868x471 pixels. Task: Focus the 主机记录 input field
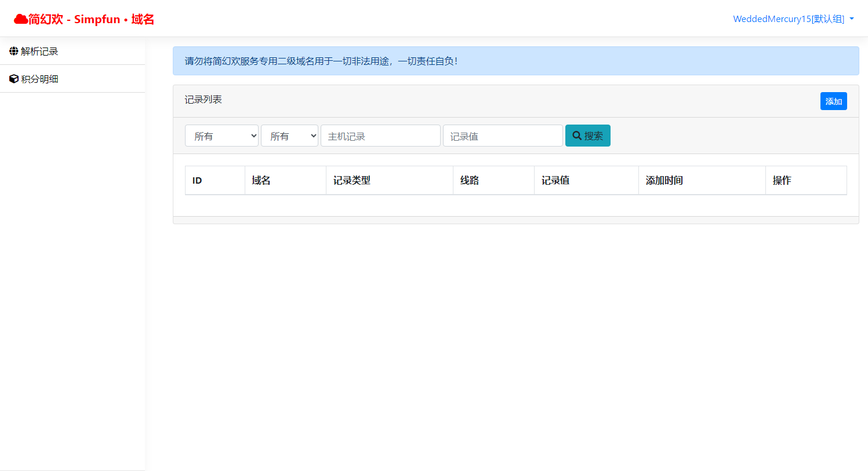tap(380, 136)
